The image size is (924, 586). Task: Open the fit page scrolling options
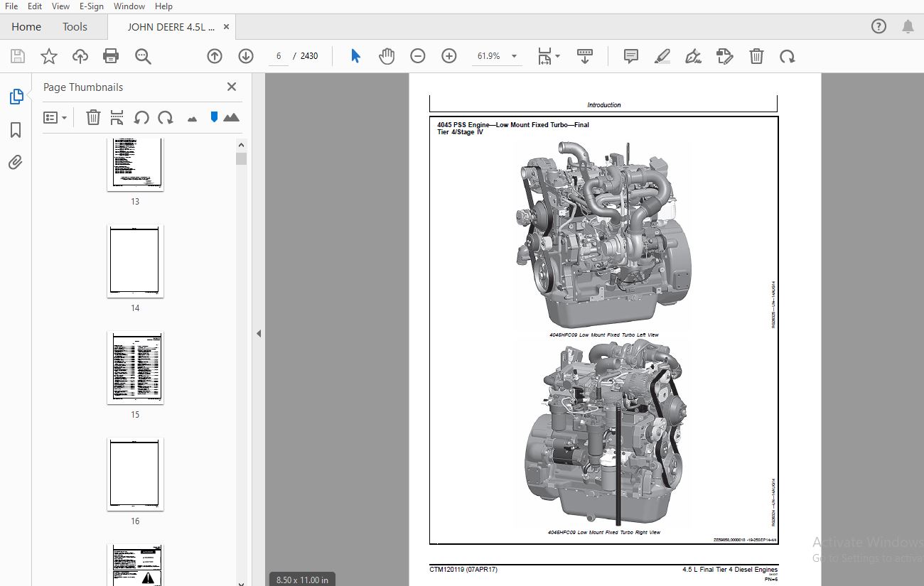click(x=548, y=56)
